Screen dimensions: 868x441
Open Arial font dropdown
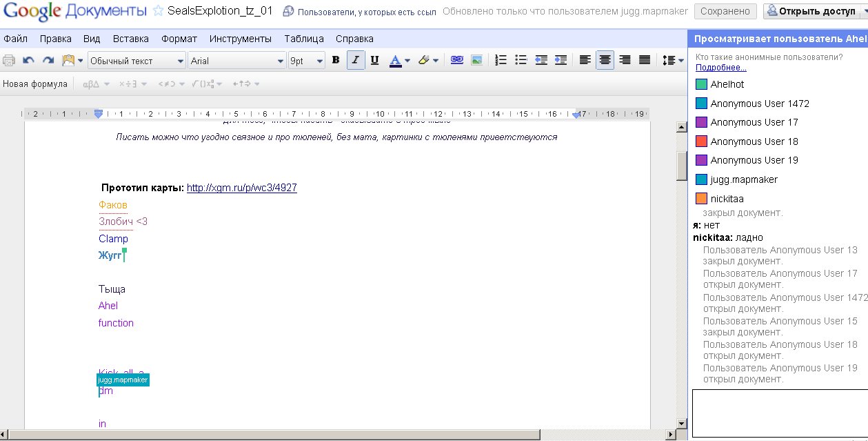pos(236,61)
